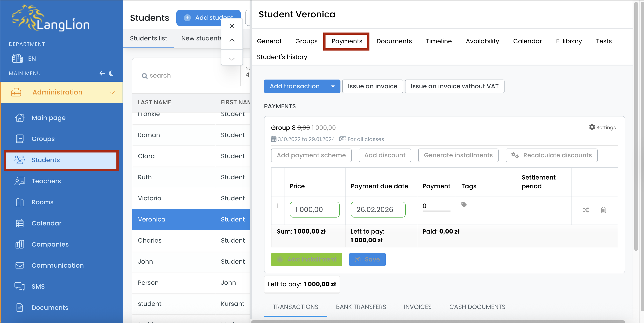Screen dimensions: 644x323
Task: Open the SMS menu item
Action: point(38,286)
